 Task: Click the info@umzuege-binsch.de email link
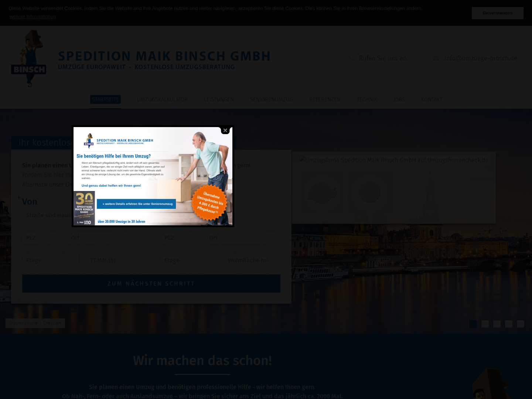(x=481, y=58)
